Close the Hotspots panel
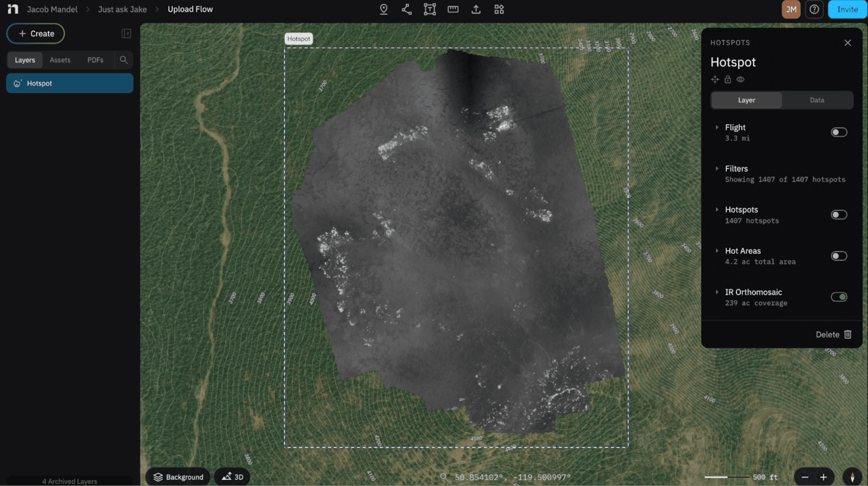 pyautogui.click(x=847, y=43)
